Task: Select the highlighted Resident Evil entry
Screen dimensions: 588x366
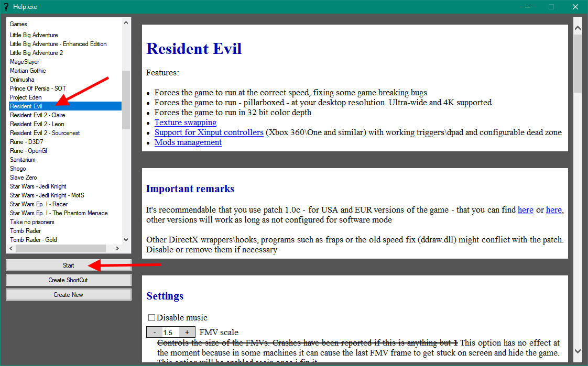Action: pyautogui.click(x=66, y=106)
